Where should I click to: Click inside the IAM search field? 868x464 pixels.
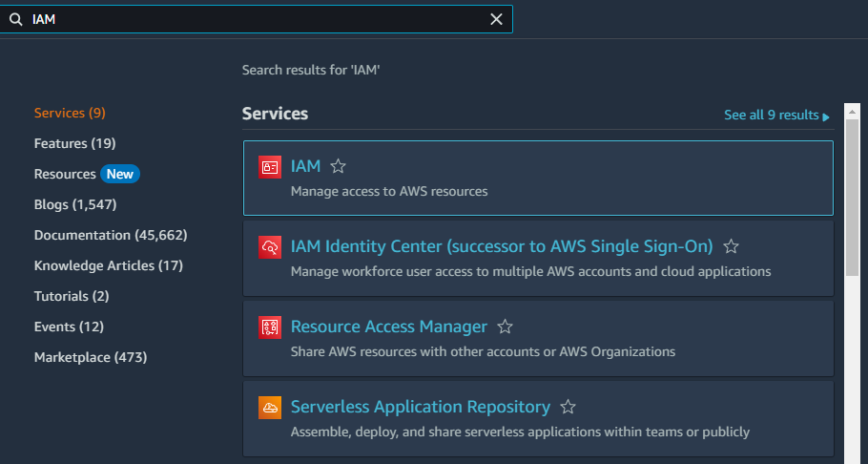pyautogui.click(x=258, y=19)
